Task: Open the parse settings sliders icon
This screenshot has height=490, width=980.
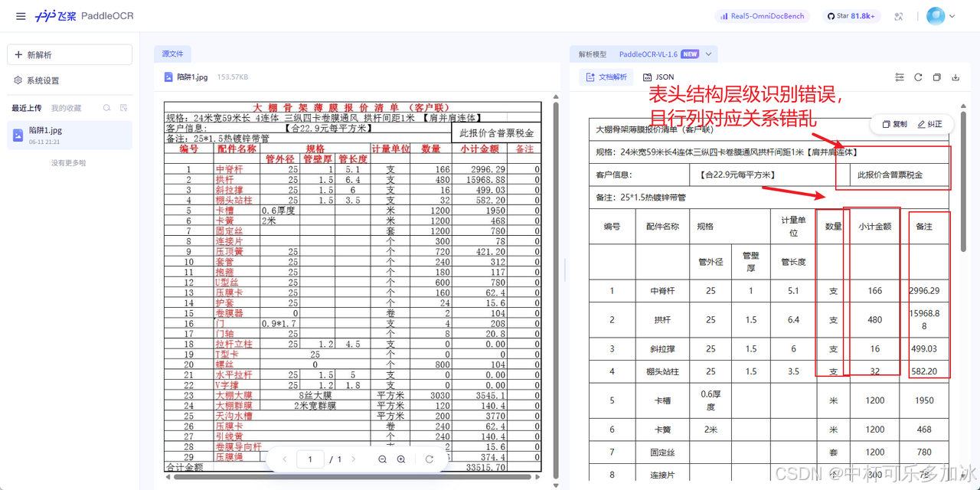Action: [900, 77]
